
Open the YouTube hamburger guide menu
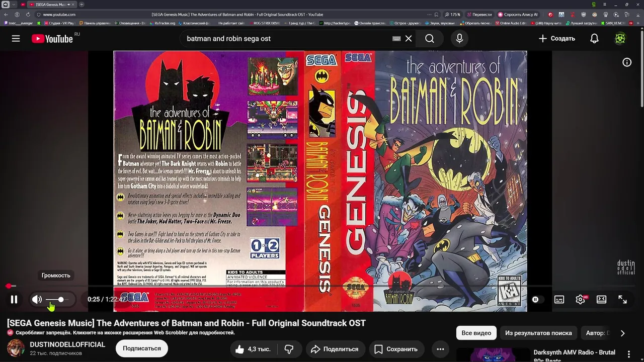(16, 39)
